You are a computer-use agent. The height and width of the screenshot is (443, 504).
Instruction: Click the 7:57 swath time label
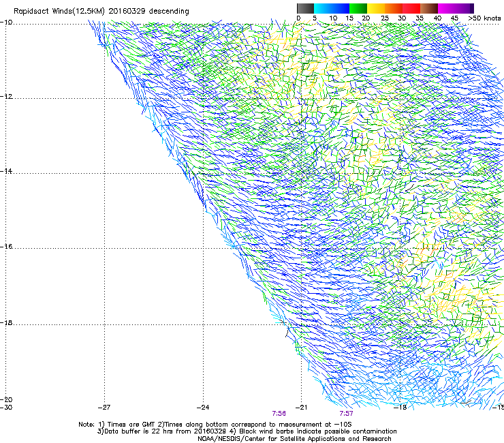[x=346, y=414]
